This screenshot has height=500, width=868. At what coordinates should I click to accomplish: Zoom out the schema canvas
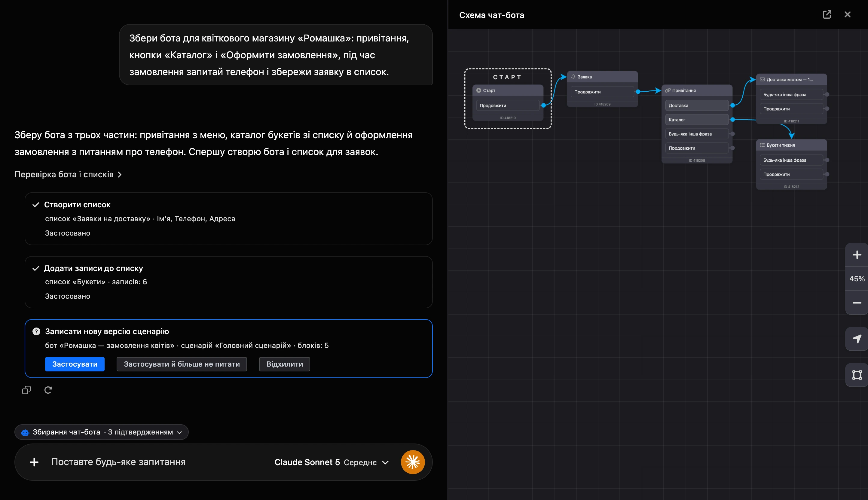click(857, 303)
